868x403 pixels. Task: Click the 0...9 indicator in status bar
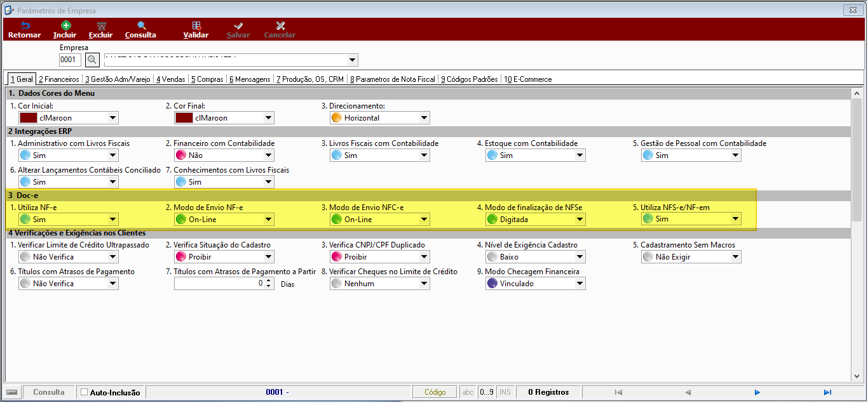coord(486,392)
